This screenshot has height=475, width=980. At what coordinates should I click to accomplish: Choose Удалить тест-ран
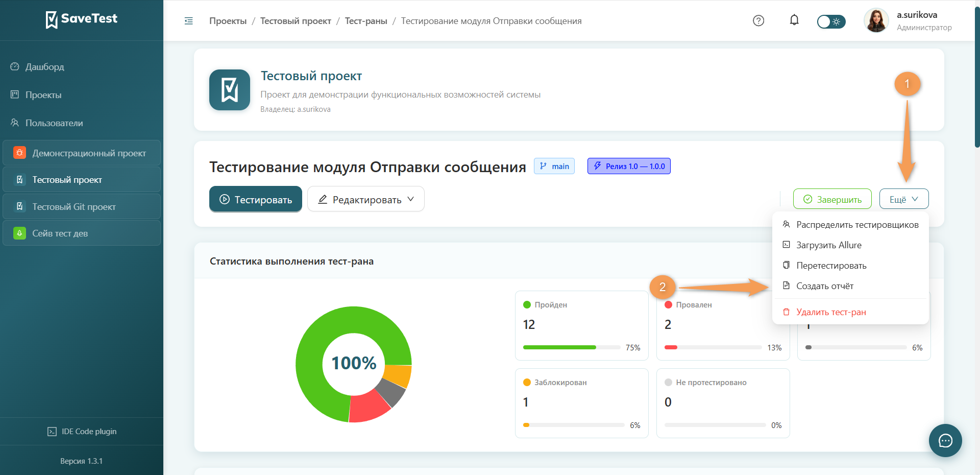coord(850,312)
